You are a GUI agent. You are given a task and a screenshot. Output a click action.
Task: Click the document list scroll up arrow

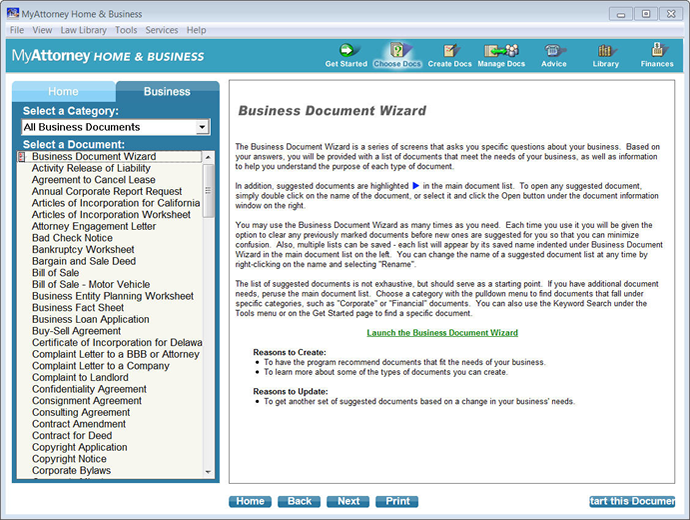208,157
